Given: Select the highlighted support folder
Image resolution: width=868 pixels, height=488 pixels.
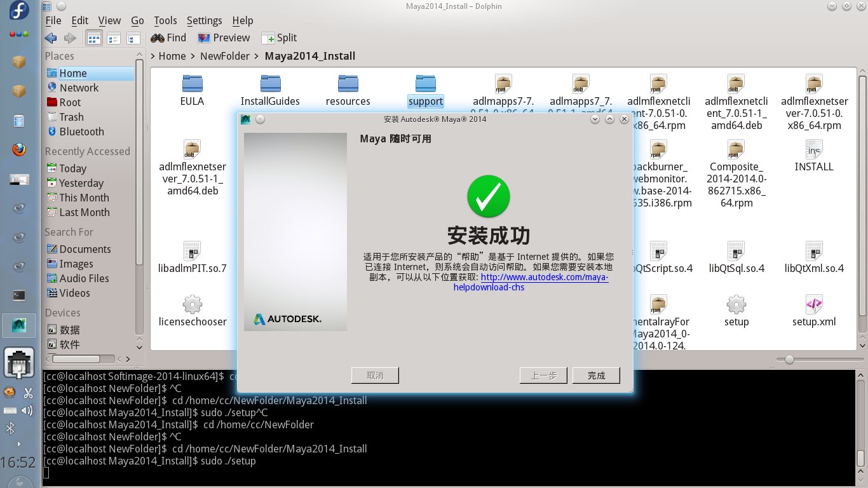Looking at the screenshot, I should [426, 90].
